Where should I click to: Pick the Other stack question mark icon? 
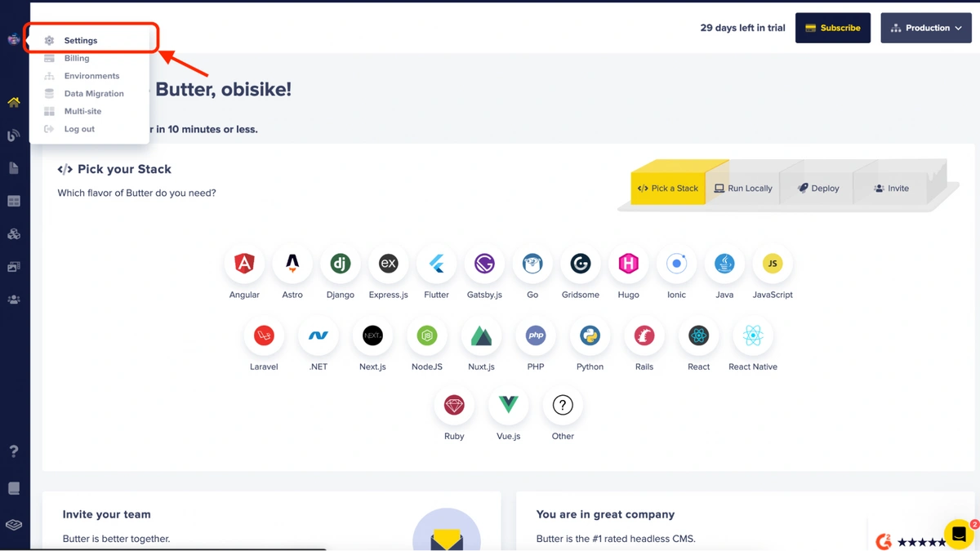pos(563,405)
